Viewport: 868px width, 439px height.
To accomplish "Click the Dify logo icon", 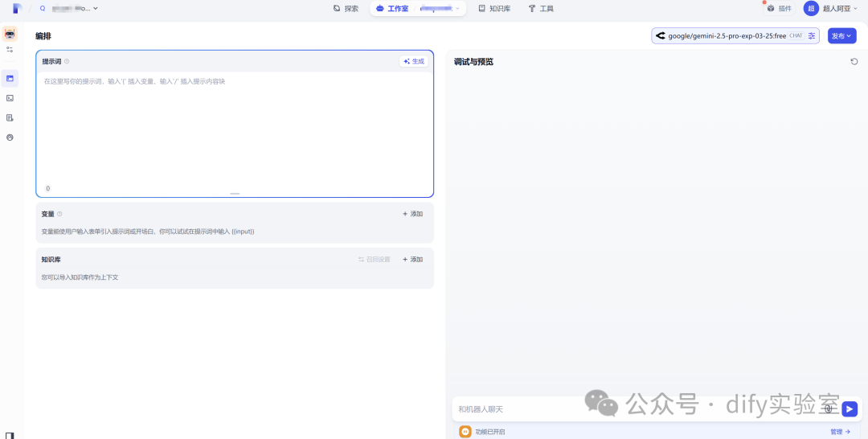I will (x=17, y=8).
